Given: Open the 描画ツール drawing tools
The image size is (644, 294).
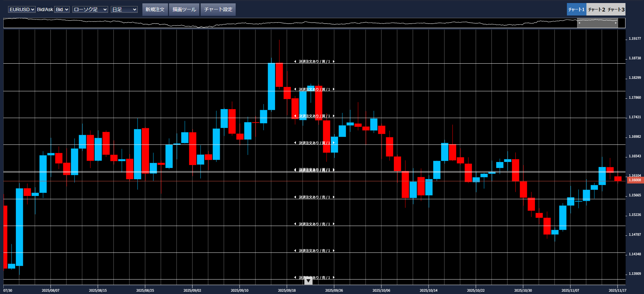Looking at the screenshot, I should (184, 9).
